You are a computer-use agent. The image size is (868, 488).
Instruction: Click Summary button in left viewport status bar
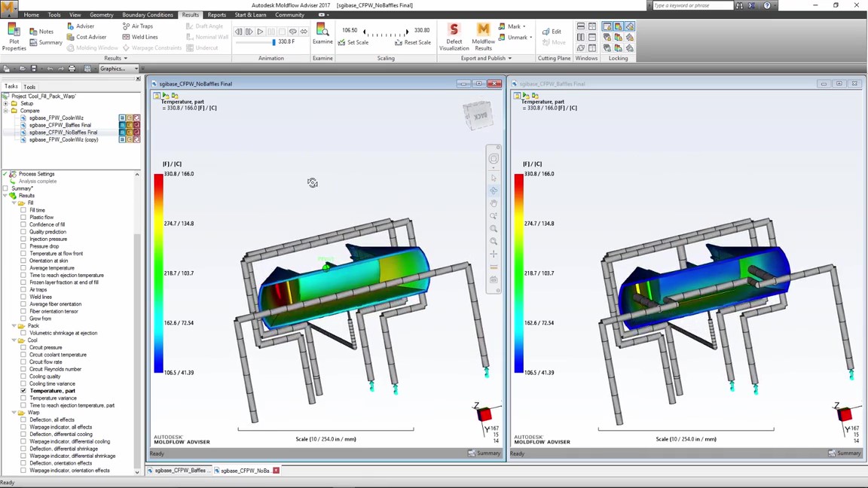pyautogui.click(x=484, y=453)
